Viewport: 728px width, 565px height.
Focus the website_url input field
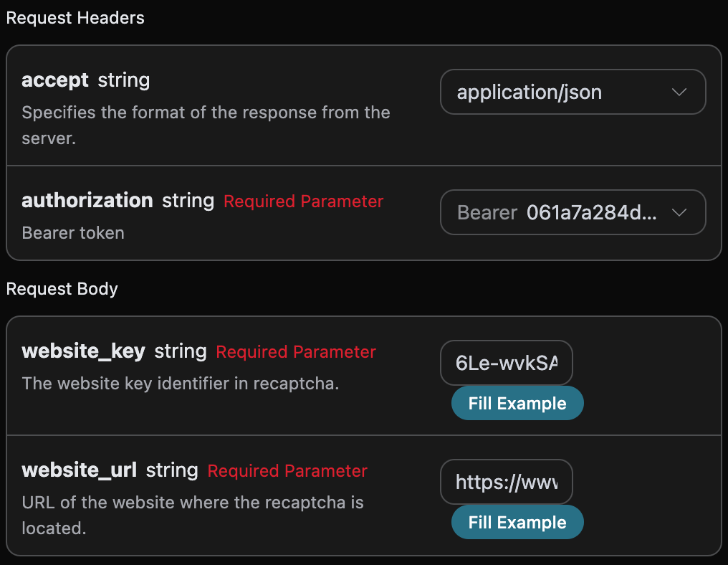coord(506,483)
